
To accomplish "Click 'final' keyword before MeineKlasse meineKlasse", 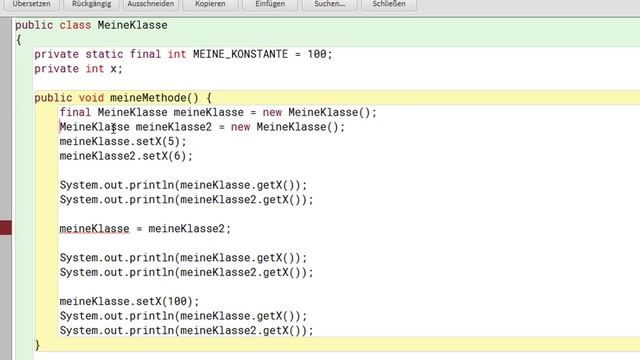I will tap(75, 112).
